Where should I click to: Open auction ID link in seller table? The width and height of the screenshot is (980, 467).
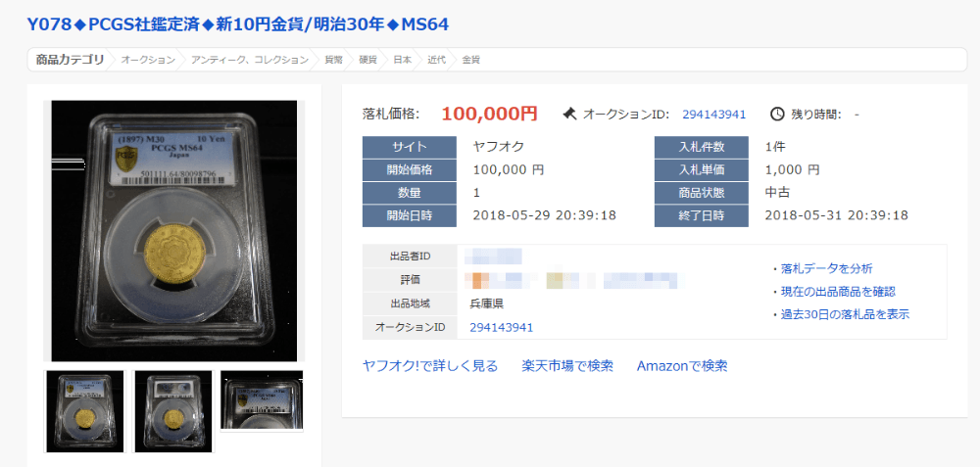(x=501, y=328)
